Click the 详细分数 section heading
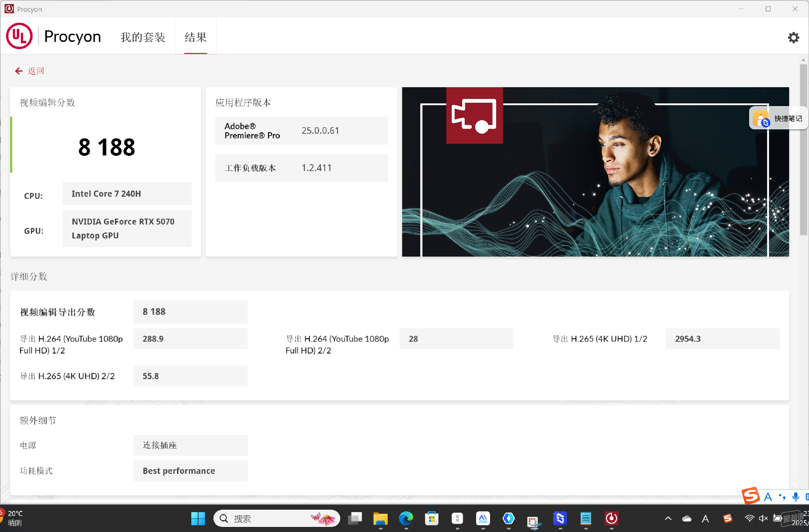 point(29,276)
